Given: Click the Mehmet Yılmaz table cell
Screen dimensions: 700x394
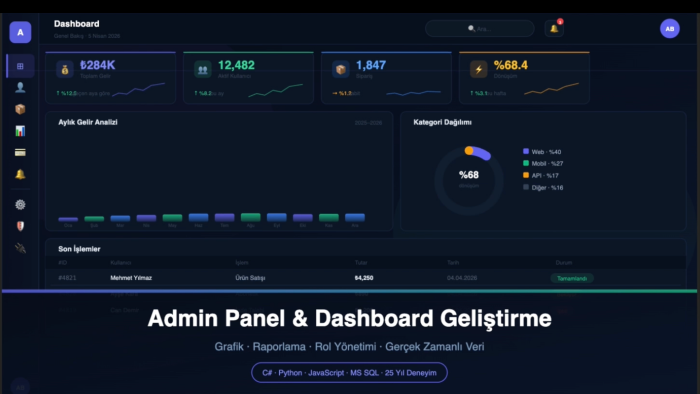Looking at the screenshot, I should click(131, 278).
